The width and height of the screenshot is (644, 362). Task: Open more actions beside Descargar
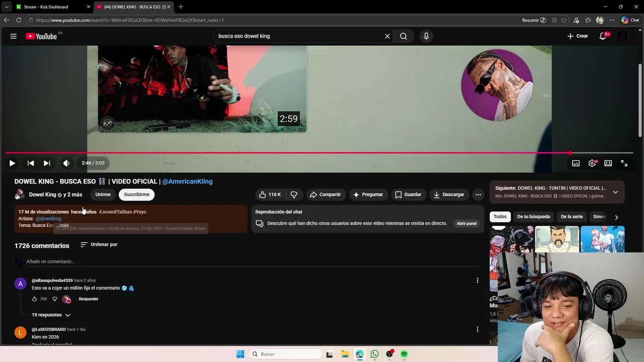pos(478,195)
